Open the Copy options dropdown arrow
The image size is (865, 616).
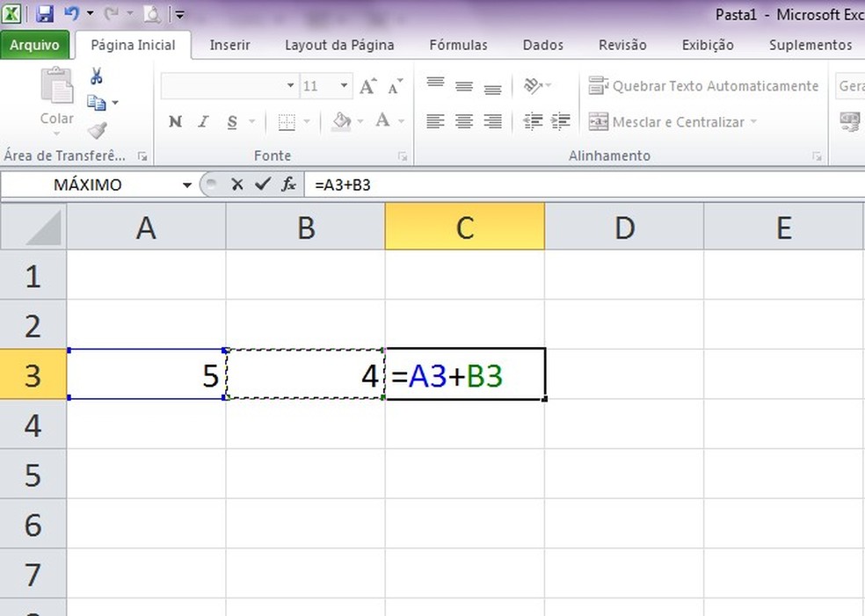click(115, 103)
